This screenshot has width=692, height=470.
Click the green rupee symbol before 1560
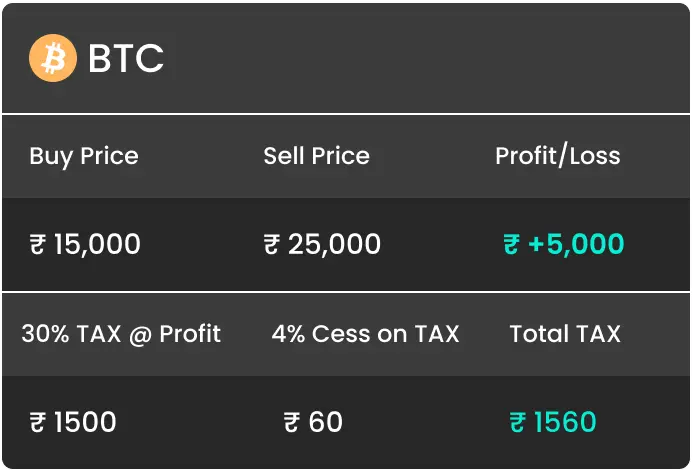click(x=517, y=422)
